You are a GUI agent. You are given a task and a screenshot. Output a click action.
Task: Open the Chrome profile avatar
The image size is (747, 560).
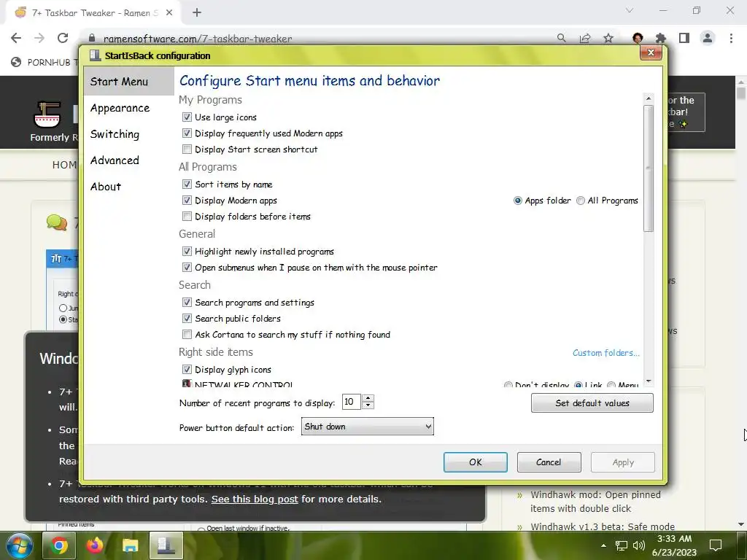click(708, 38)
